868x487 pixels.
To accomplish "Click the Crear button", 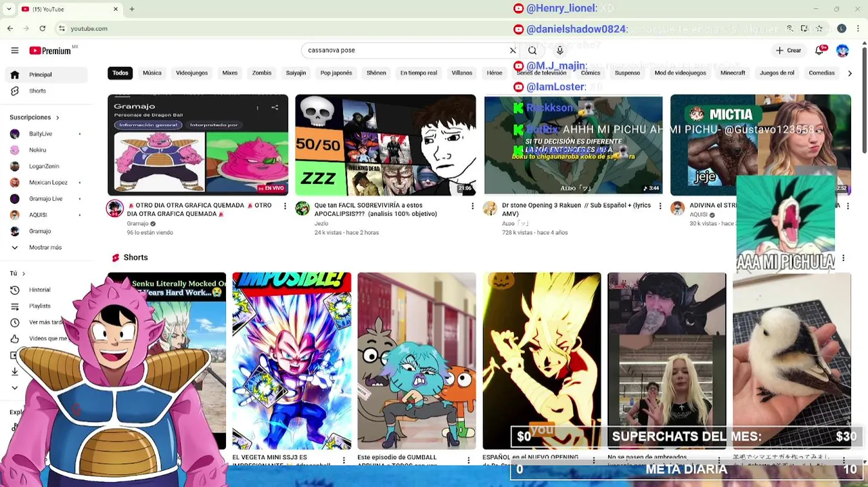I will (x=788, y=50).
